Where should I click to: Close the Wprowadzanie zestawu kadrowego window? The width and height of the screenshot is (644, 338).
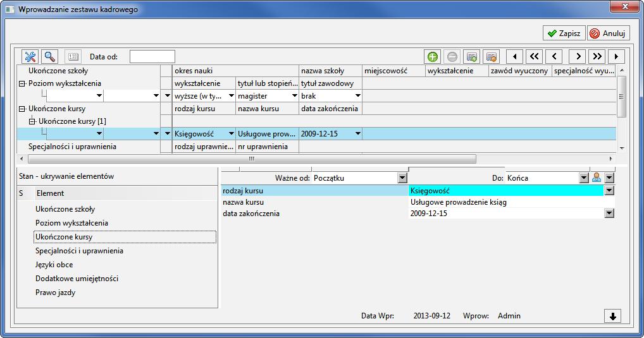[x=624, y=6]
